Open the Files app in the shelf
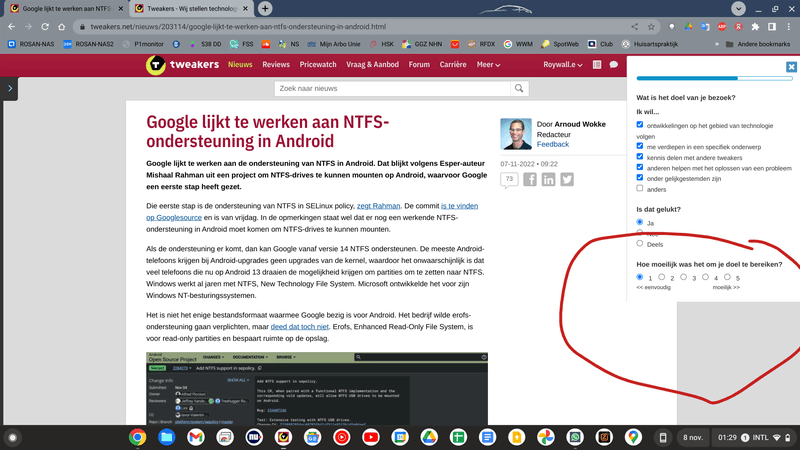This screenshot has height=450, width=800. pyautogui.click(x=166, y=437)
